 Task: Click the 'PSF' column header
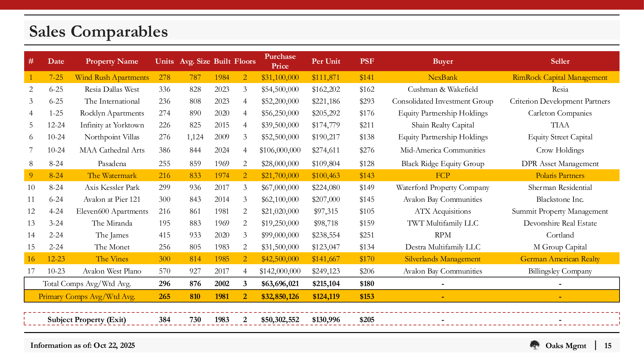pos(367,61)
